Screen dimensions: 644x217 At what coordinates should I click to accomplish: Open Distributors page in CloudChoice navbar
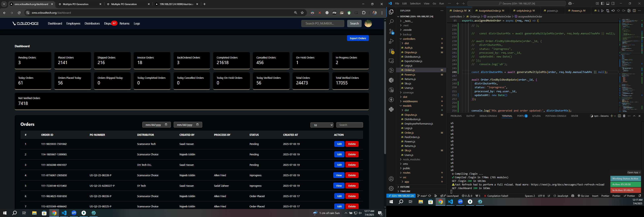[x=92, y=24]
